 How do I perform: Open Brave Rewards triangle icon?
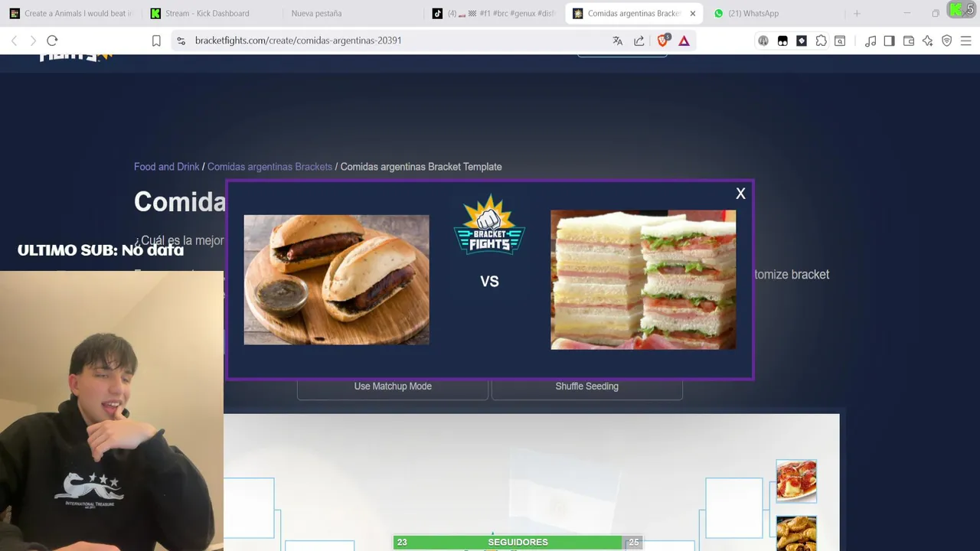coord(684,41)
